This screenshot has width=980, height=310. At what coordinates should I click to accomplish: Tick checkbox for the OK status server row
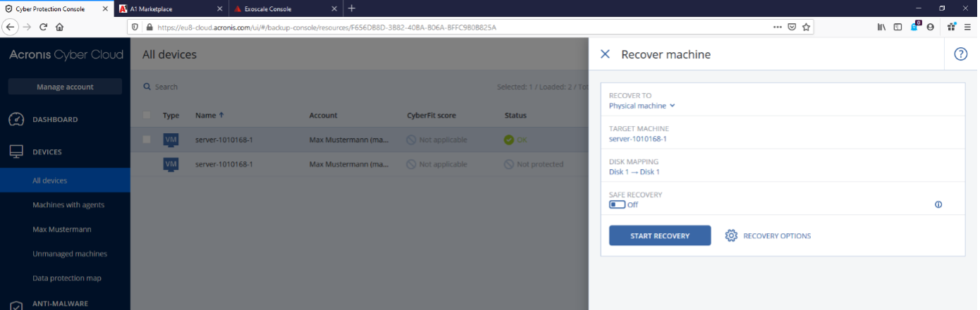coord(147,139)
